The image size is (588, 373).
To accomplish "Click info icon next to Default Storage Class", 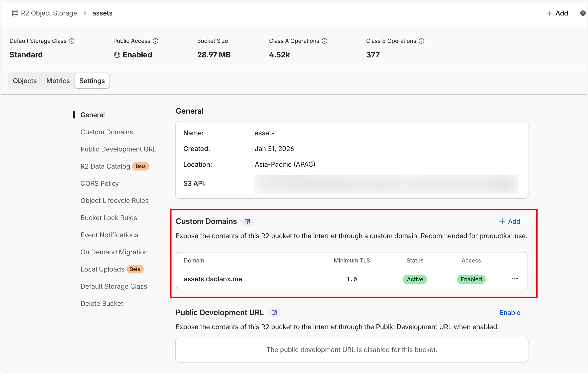I will (x=72, y=41).
